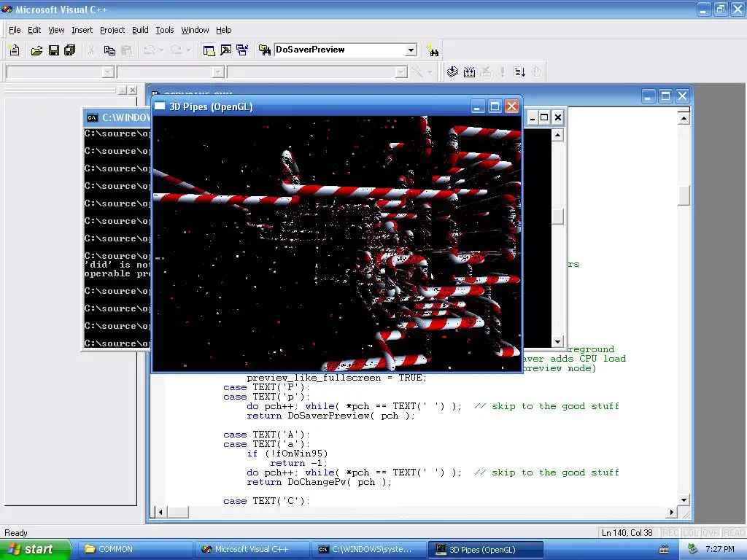Open the command prompt window's title icon

click(92, 117)
